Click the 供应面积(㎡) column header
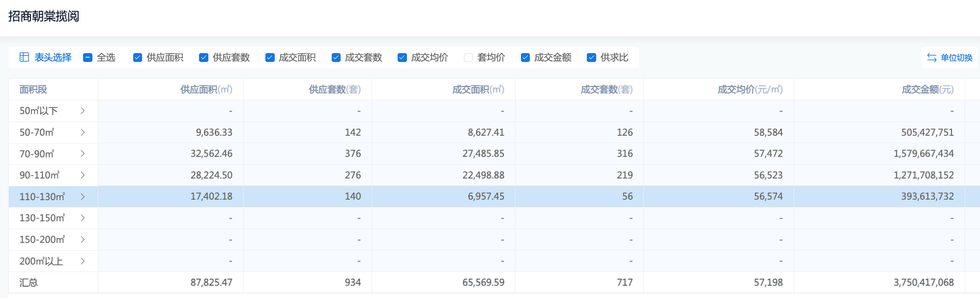 206,89
